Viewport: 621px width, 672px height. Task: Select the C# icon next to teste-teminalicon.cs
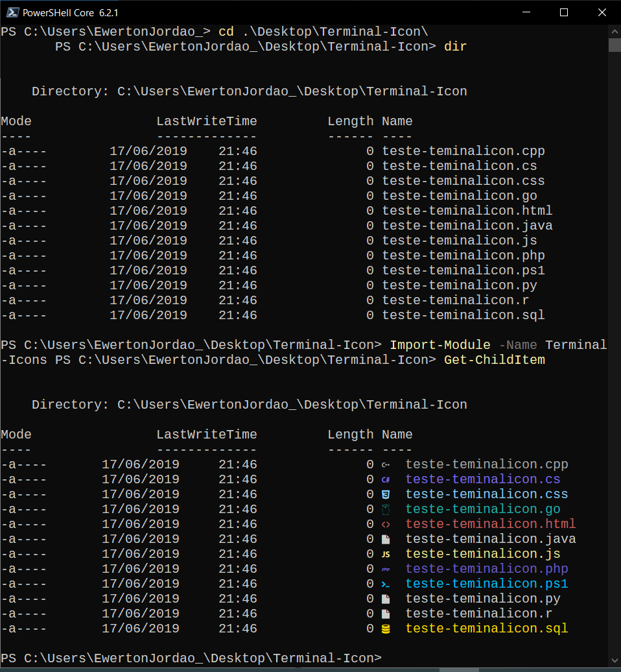pos(386,479)
